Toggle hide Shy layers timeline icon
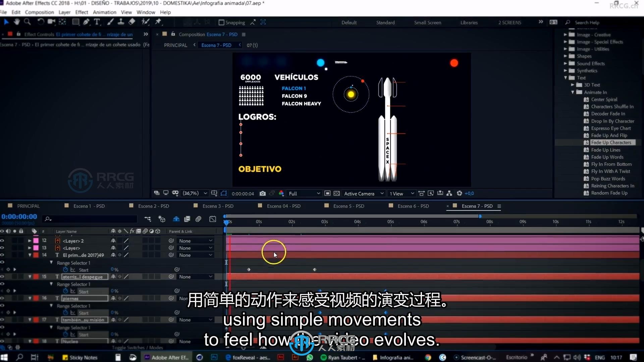Viewport: 644px width, 362px height. 176,219
